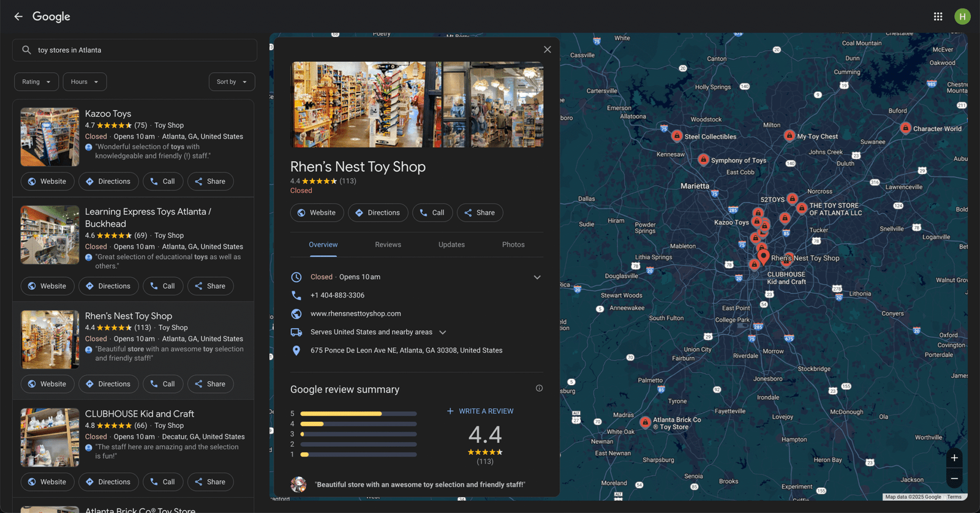Share Learning Express Toys listing
The height and width of the screenshot is (513, 980).
pyautogui.click(x=210, y=286)
